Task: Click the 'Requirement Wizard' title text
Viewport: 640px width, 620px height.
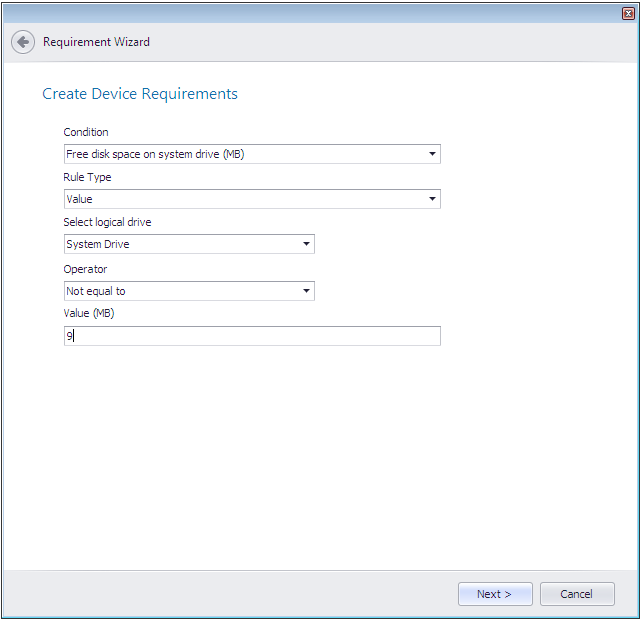Action: [96, 42]
